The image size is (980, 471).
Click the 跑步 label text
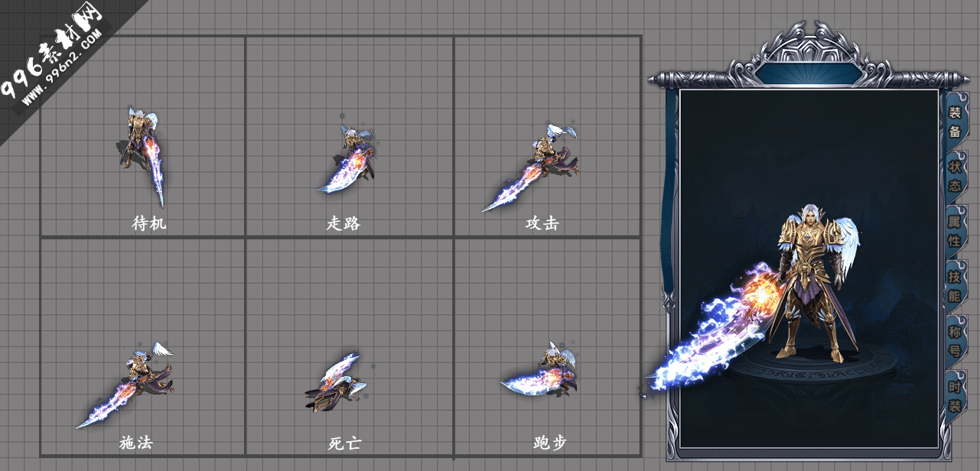549,443
